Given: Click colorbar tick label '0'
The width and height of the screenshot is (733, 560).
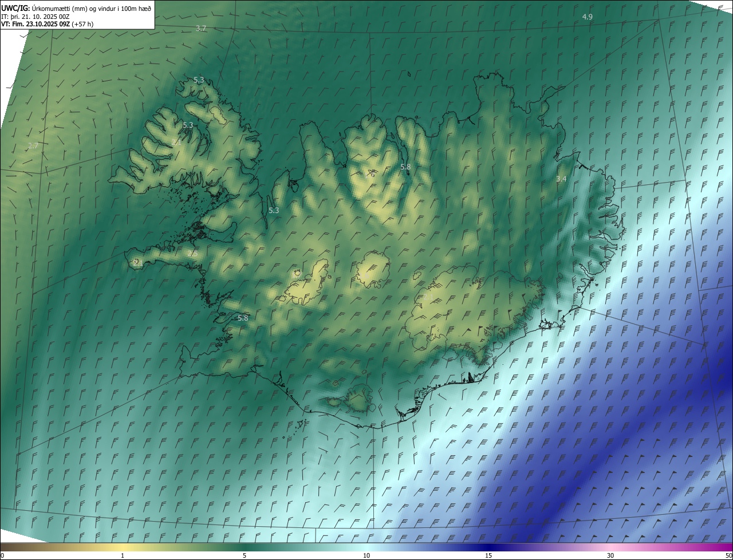Looking at the screenshot, I should pos(2,555).
